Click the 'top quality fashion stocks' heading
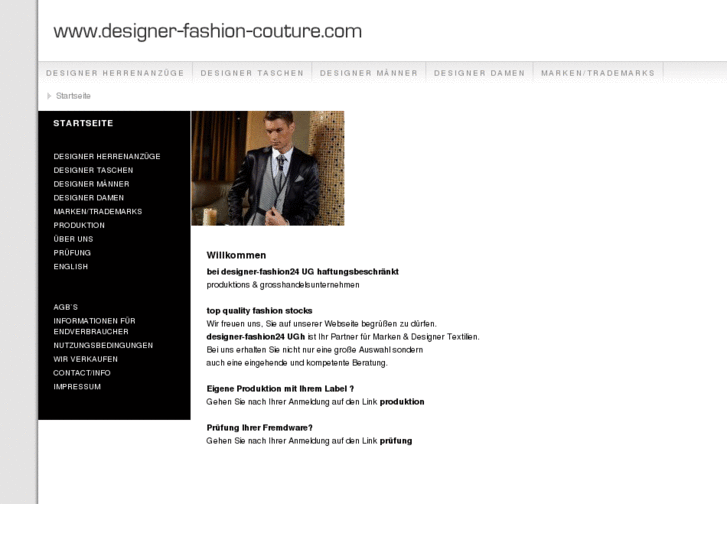 pos(259,311)
